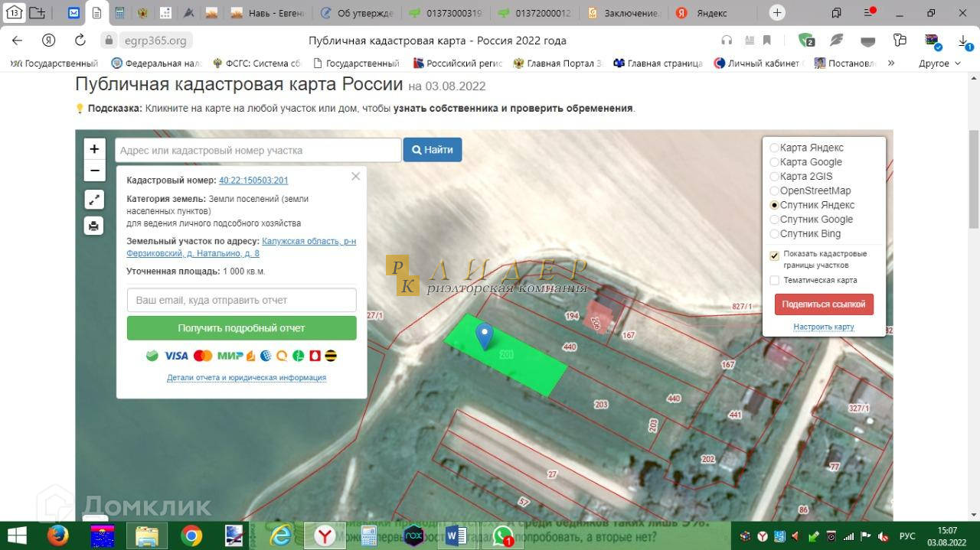Open the browser menu with red dot
The height and width of the screenshot is (550, 980).
pyautogui.click(x=869, y=13)
